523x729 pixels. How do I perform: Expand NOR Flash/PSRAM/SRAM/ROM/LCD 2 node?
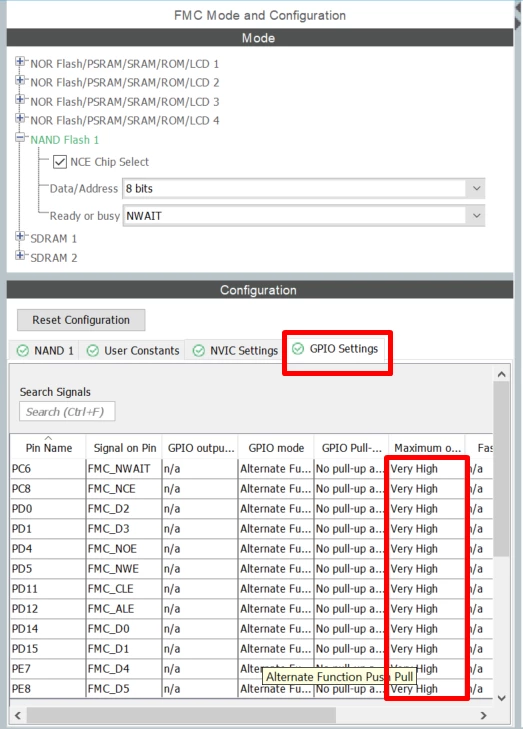coord(20,80)
